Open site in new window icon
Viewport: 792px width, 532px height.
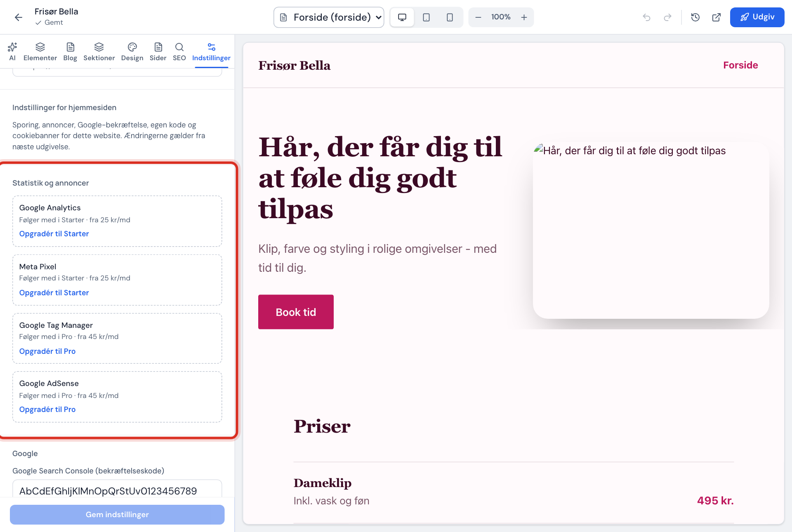(x=717, y=17)
